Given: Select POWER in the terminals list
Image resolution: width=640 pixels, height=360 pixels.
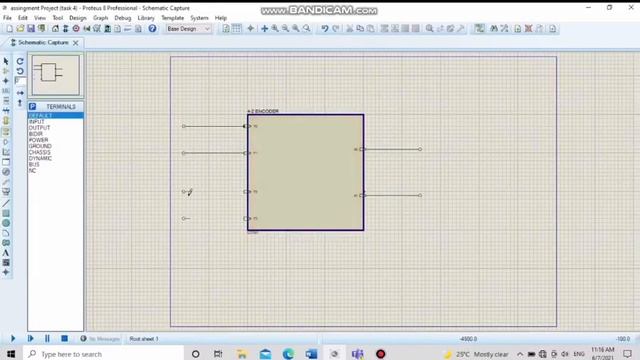Looking at the screenshot, I should click(38, 140).
